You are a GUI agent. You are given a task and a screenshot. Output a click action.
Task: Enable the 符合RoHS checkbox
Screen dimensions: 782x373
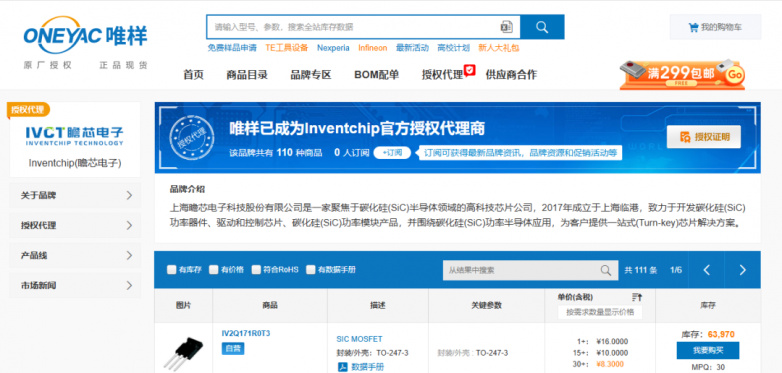(256, 270)
